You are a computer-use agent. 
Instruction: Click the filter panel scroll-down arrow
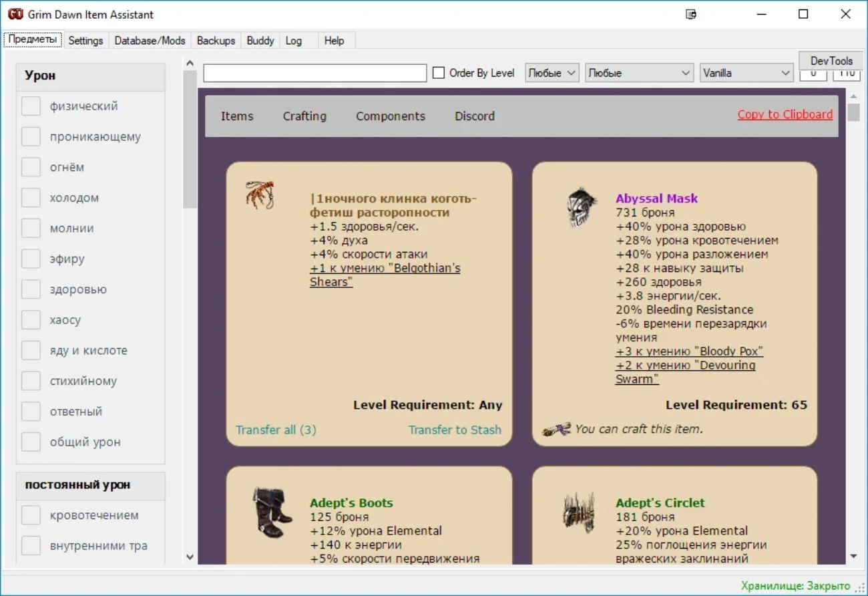[x=190, y=557]
